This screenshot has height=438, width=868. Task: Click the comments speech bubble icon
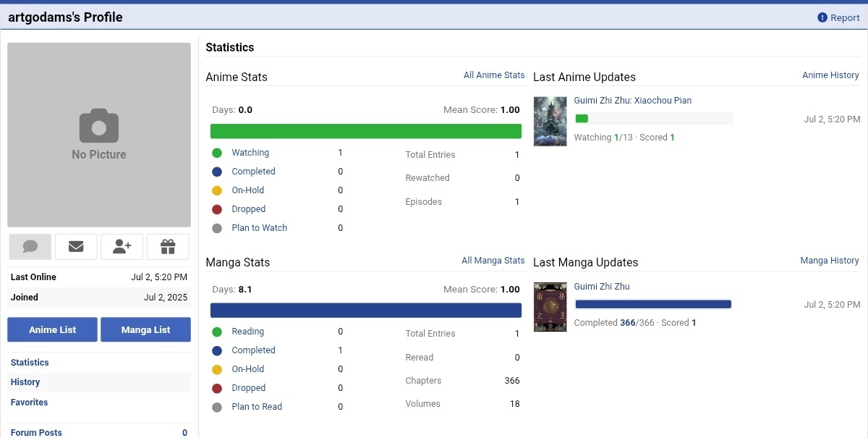tap(30, 247)
